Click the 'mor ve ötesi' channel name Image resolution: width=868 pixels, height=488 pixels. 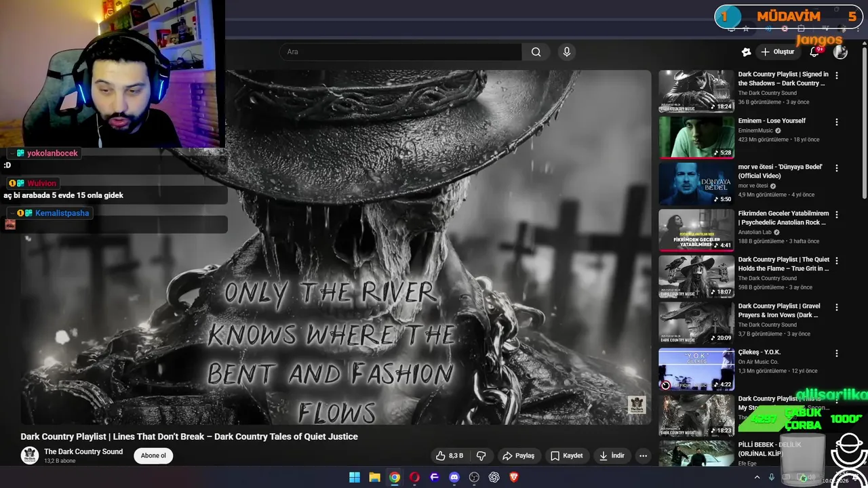pos(753,186)
